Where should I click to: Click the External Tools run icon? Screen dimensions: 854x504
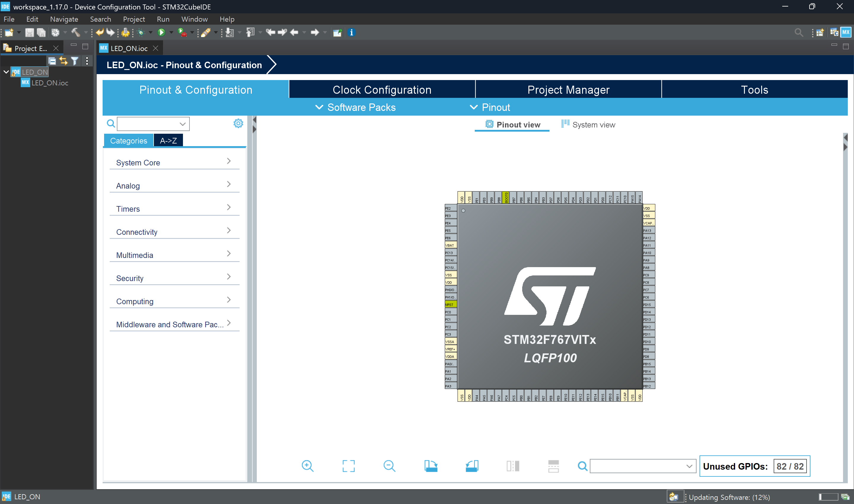coord(182,33)
